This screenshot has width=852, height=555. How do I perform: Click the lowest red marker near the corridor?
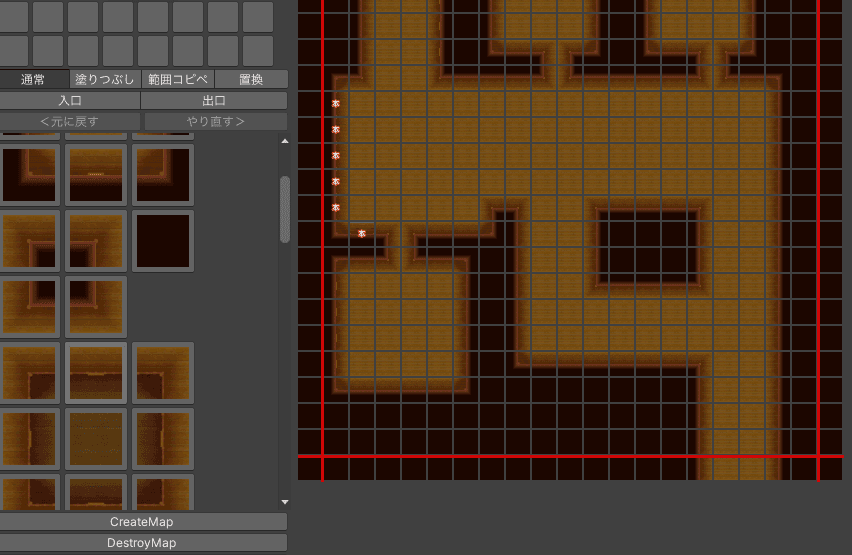point(361,233)
